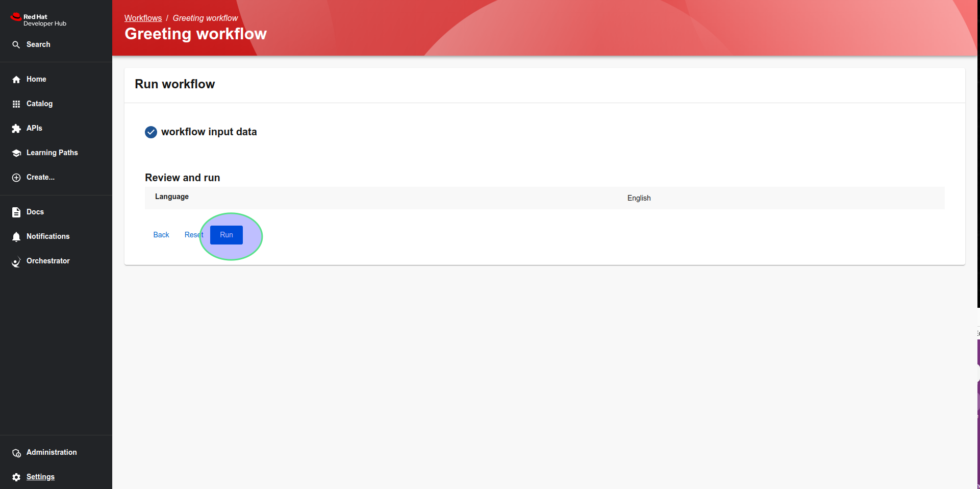The height and width of the screenshot is (489, 980).
Task: Click the Orchestrator icon in sidebar
Action: [16, 261]
